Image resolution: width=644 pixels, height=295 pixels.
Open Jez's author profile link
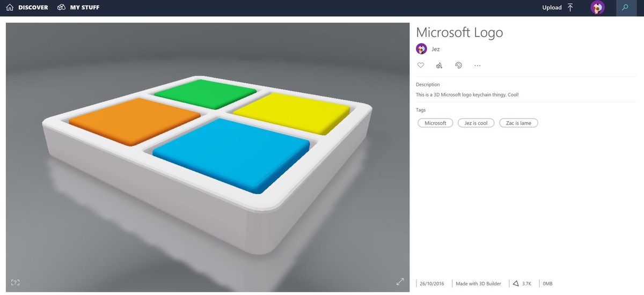coord(435,49)
